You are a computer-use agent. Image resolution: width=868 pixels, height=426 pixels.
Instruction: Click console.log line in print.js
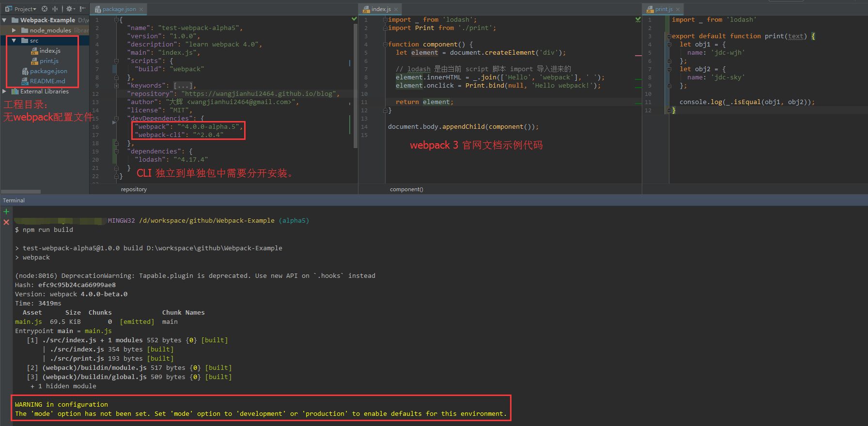click(x=747, y=102)
